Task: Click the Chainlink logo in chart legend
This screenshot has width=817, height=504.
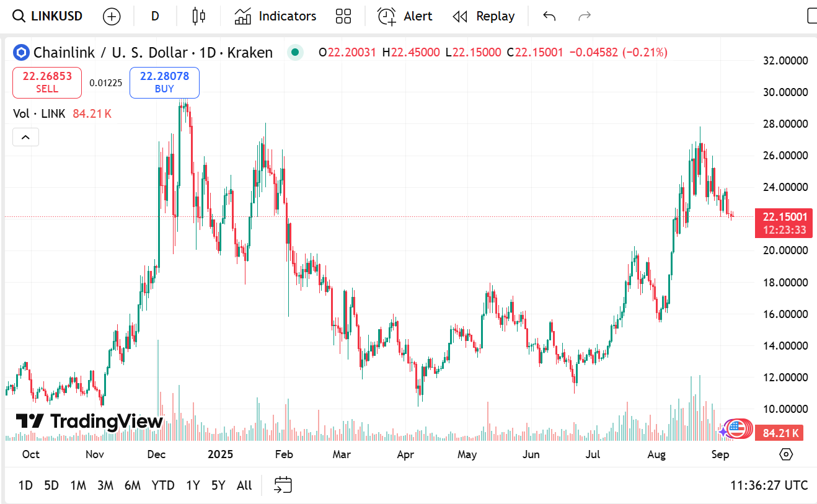Action: (x=22, y=53)
